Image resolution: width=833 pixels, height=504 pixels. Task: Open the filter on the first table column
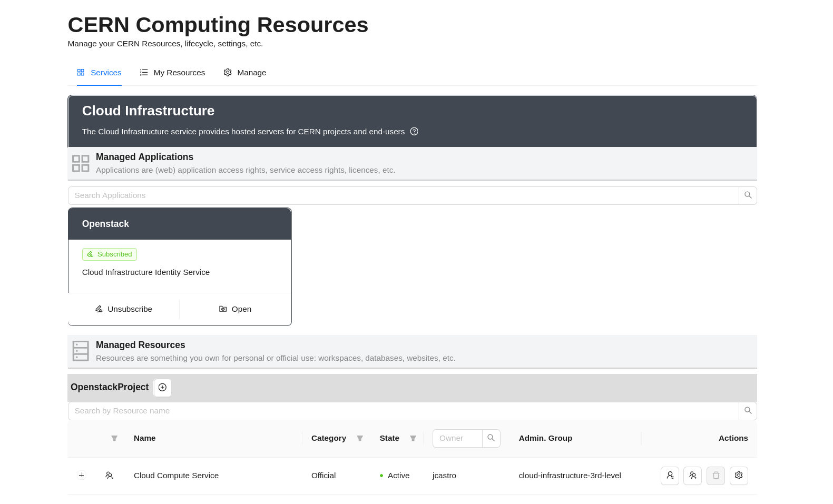[x=114, y=438]
